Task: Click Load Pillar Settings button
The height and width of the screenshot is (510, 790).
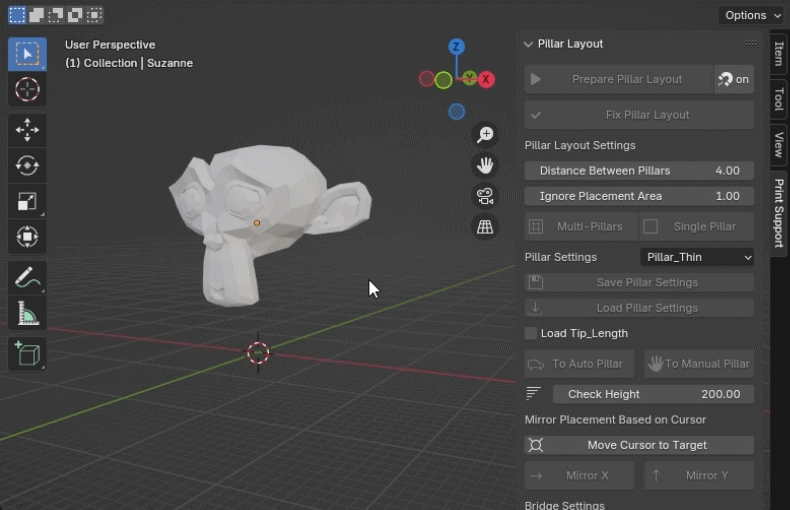Action: click(639, 308)
